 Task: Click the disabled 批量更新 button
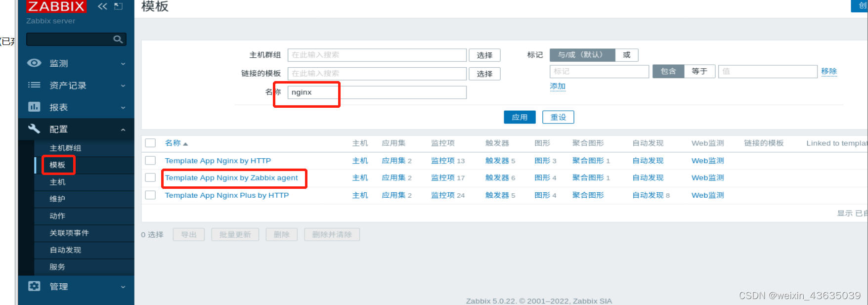point(235,234)
